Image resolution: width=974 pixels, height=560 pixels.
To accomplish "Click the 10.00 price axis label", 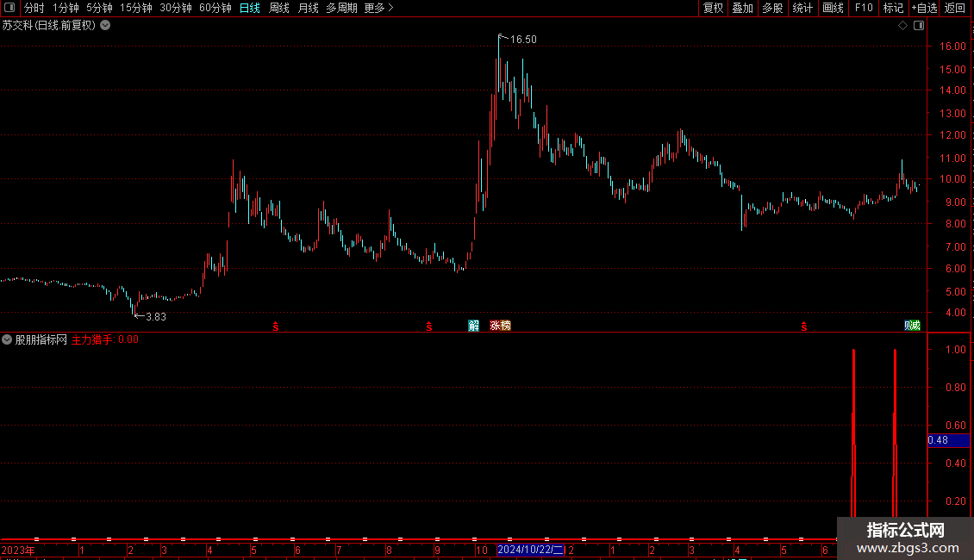I will (x=952, y=179).
